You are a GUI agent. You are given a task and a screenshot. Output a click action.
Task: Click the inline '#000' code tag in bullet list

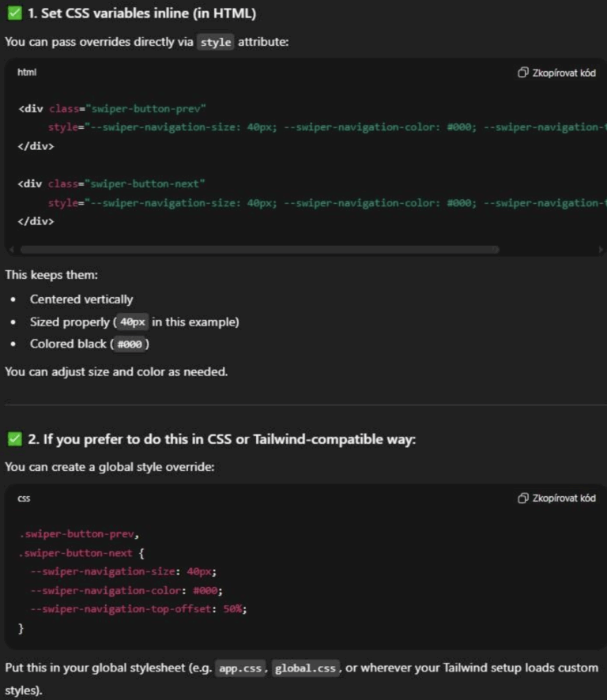pyautogui.click(x=131, y=344)
